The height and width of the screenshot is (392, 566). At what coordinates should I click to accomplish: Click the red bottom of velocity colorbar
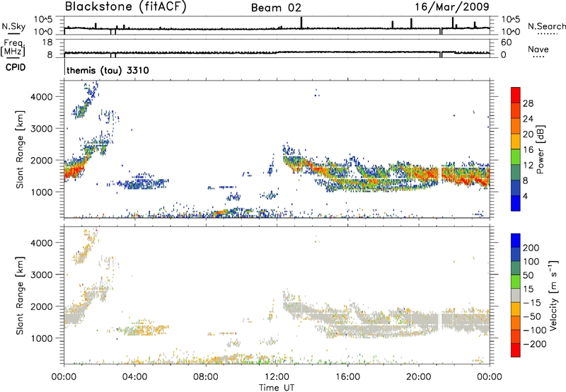[x=516, y=350]
